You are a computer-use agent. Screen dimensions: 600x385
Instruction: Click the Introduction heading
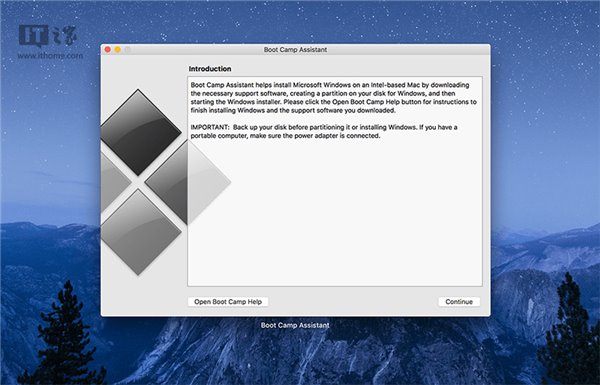coord(210,69)
